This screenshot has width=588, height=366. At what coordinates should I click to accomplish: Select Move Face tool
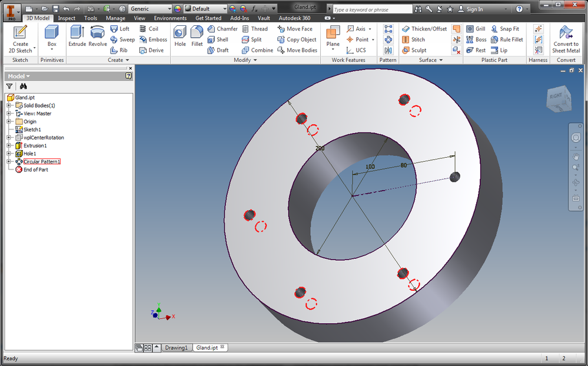[x=295, y=28]
